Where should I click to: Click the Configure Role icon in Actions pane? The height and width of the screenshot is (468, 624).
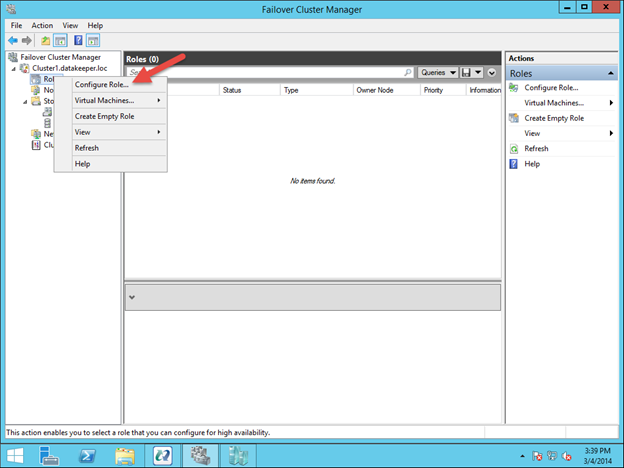(x=514, y=88)
